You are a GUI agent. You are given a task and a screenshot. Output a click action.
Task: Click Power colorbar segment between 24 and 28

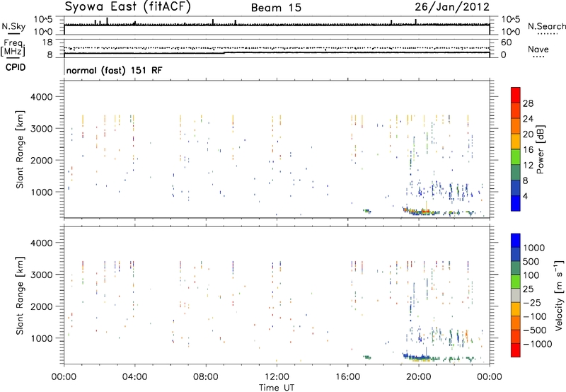click(516, 111)
